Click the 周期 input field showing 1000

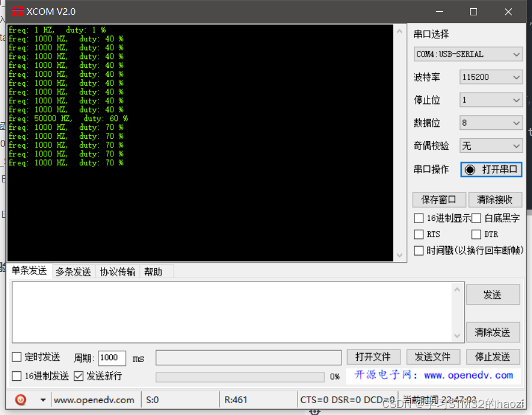pos(112,358)
